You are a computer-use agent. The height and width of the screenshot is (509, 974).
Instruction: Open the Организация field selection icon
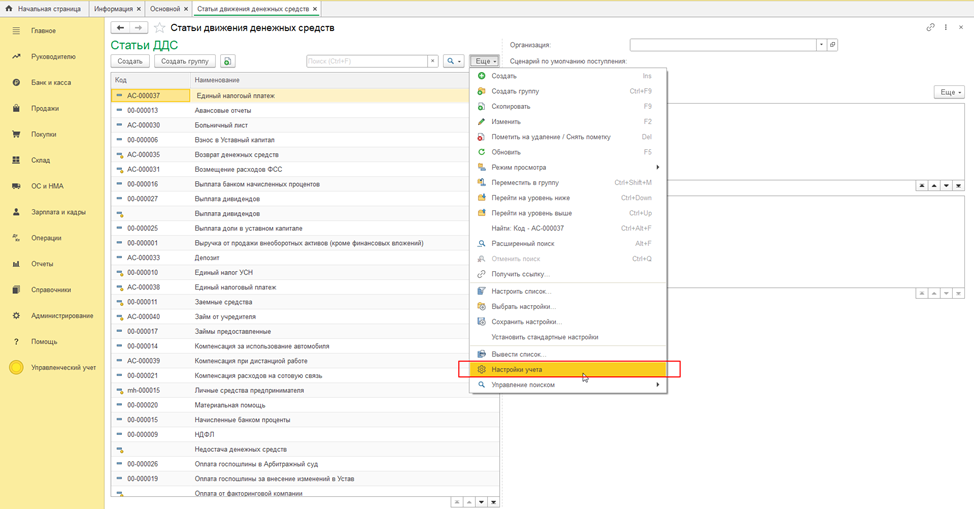click(832, 45)
